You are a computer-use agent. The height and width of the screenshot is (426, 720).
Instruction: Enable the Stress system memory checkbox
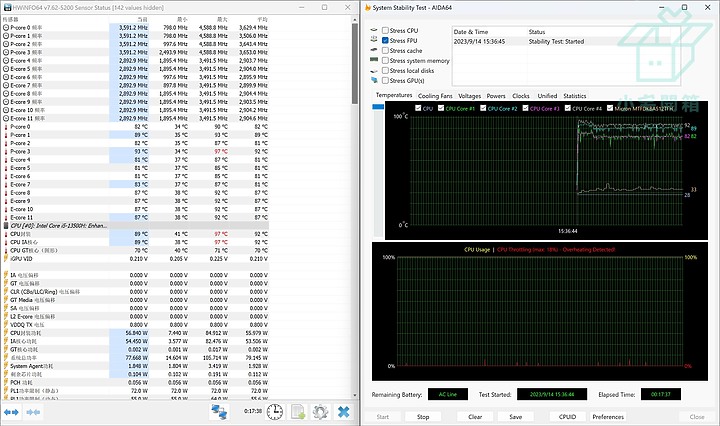(x=385, y=60)
